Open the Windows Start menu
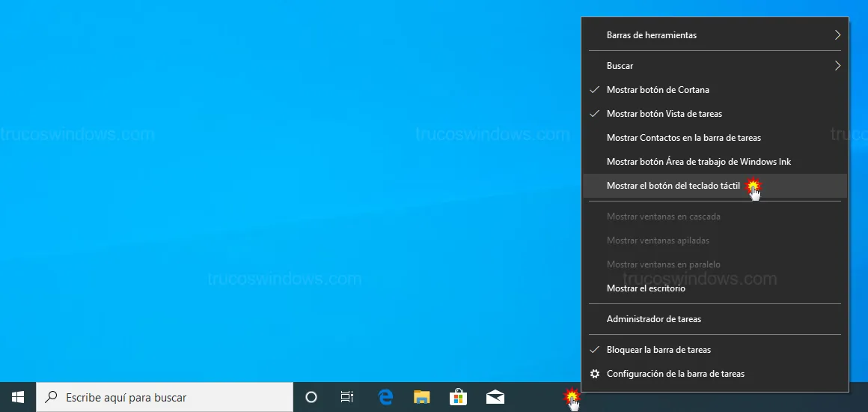Viewport: 868px width, 412px height. point(17,397)
